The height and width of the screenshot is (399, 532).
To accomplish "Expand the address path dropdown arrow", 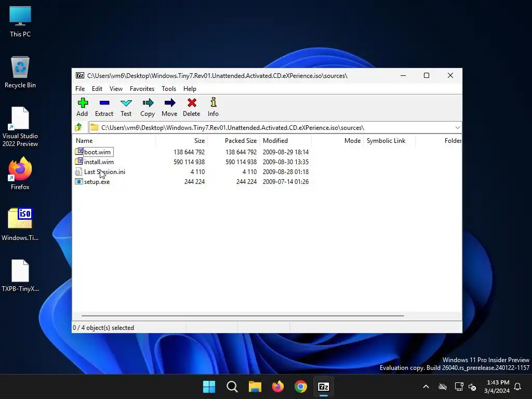I will coord(457,128).
